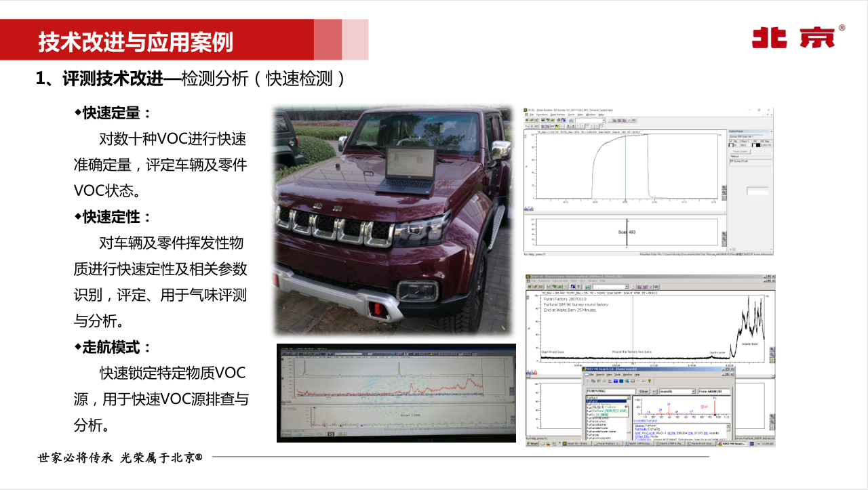The width and height of the screenshot is (868, 490).
Task: Click Control Panel horizontal scrollbar in Toluene window
Action: click(751, 249)
